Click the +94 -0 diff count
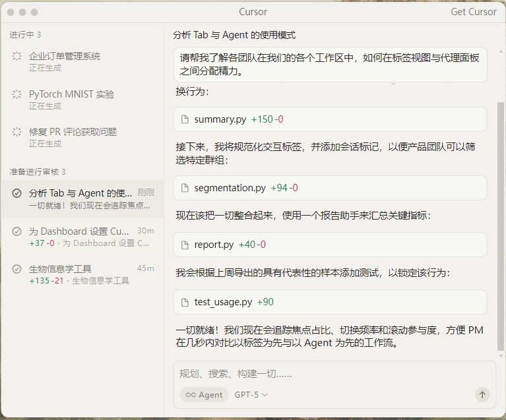 click(x=284, y=188)
